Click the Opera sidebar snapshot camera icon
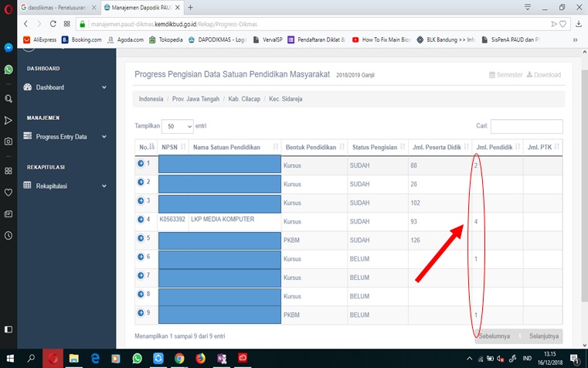588x368 pixels. pos(8,141)
